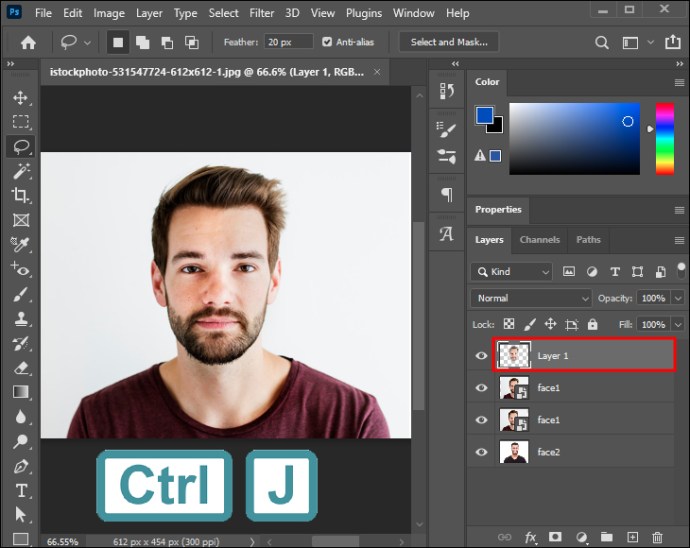
Task: Switch to the Paths tab
Action: click(588, 239)
